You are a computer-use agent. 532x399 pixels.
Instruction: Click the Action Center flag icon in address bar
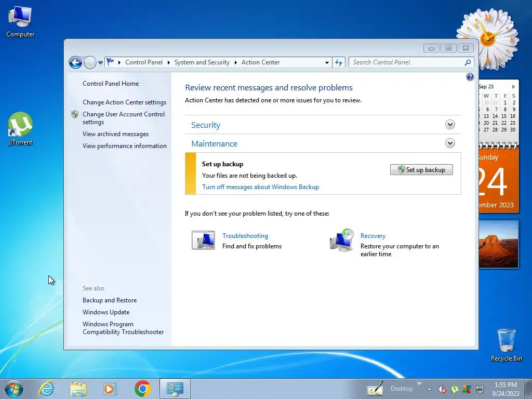110,62
